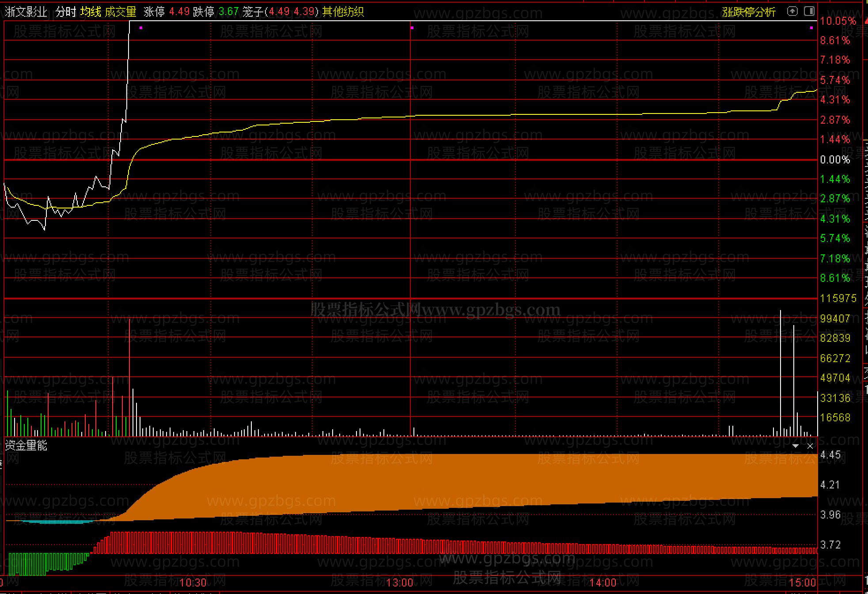Click the magenta marker near the 15:00 close
The height and width of the screenshot is (594, 868).
811,28
